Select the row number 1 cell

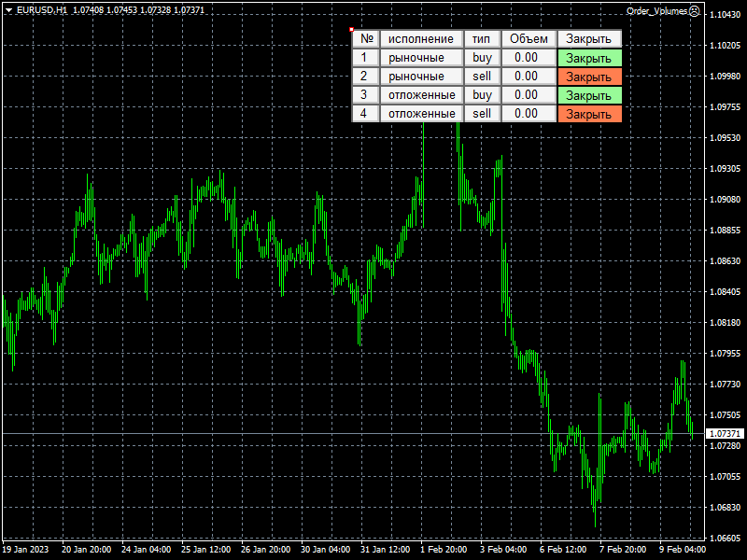365,58
